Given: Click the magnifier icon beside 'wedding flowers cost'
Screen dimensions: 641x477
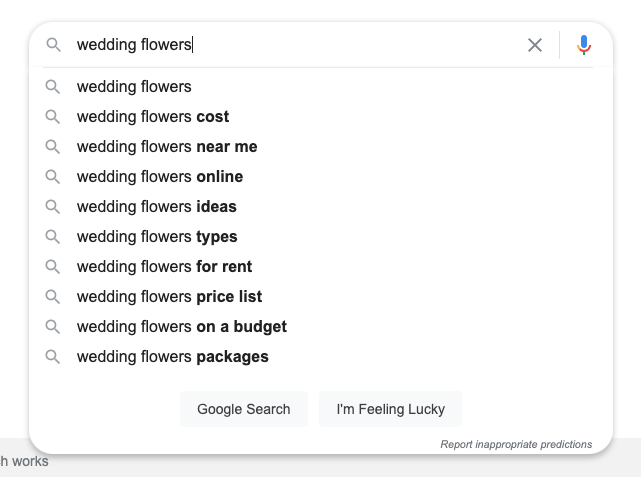Looking at the screenshot, I should (x=53, y=117).
